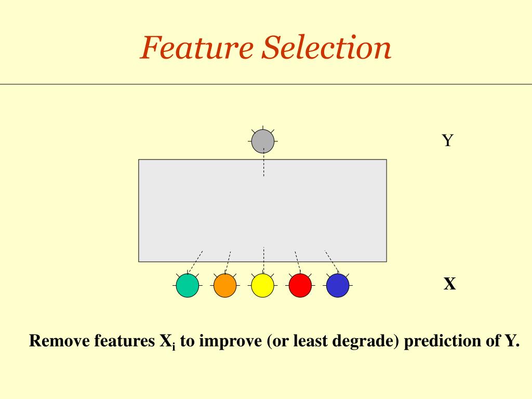Viewport: 532px width, 399px height.
Task: Click the 'Y' label on right
Action: pos(448,140)
